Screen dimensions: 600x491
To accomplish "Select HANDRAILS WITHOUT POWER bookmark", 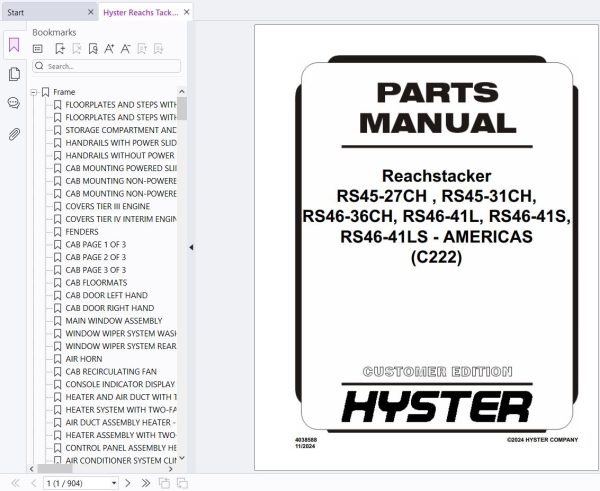I will pos(120,155).
